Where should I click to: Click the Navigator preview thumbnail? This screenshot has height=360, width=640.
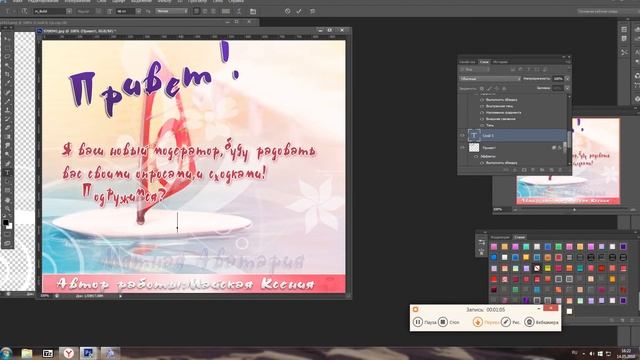569,161
